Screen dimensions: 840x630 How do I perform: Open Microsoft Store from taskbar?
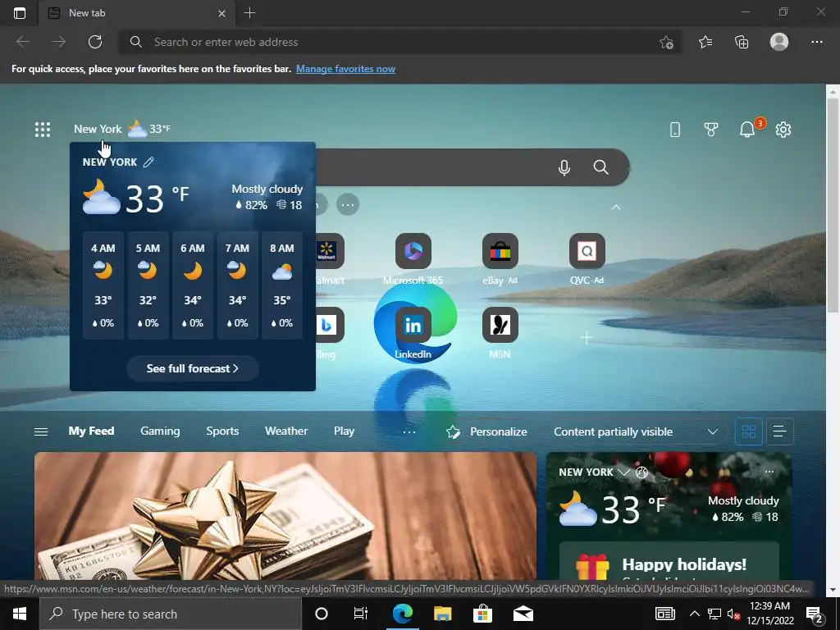point(482,614)
